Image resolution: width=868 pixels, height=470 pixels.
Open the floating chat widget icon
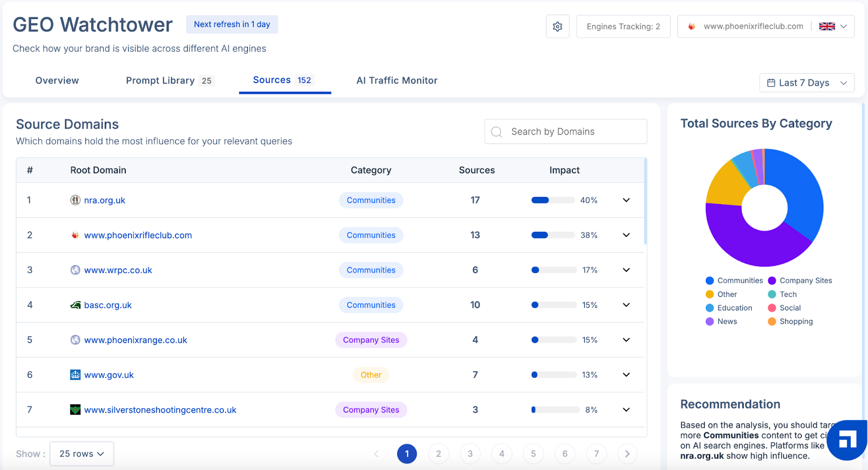847,440
